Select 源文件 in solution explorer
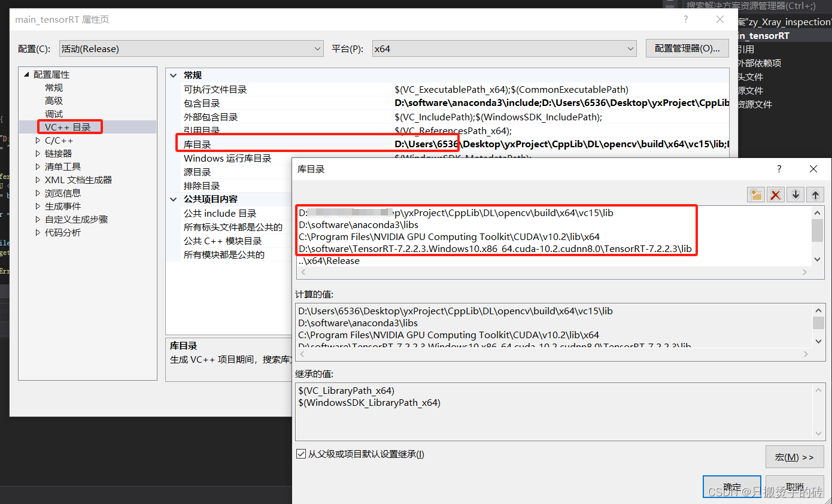 tap(750, 90)
